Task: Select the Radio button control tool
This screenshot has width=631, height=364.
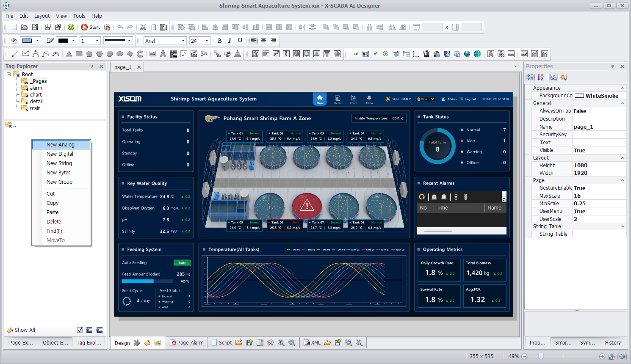Action: pyautogui.click(x=386, y=54)
